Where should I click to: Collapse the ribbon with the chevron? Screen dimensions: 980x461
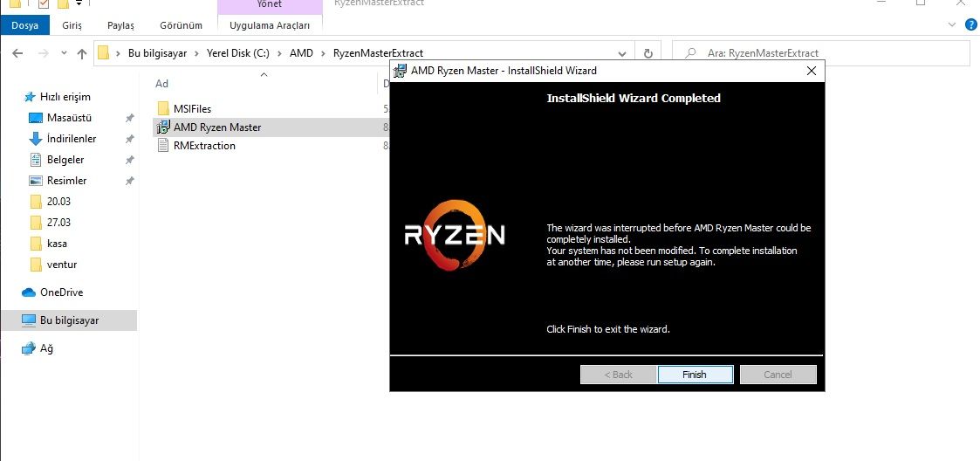[952, 25]
